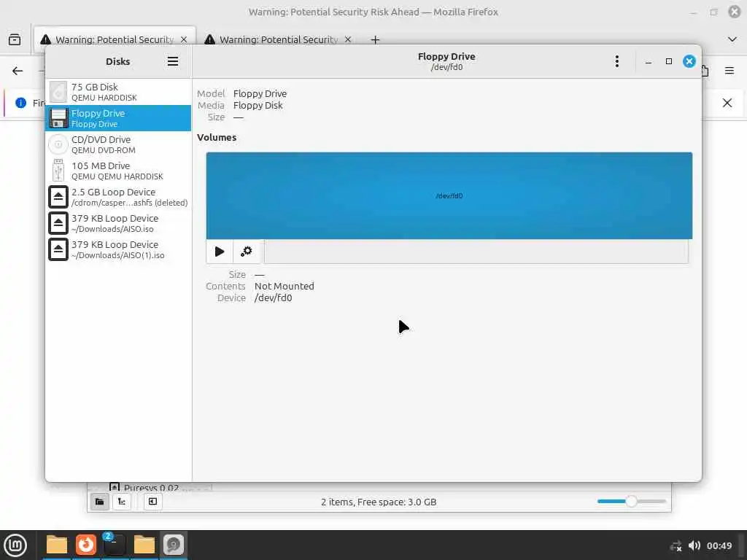This screenshot has height=560, width=747.
Task: Open Firefox from the taskbar
Action: [x=86, y=545]
